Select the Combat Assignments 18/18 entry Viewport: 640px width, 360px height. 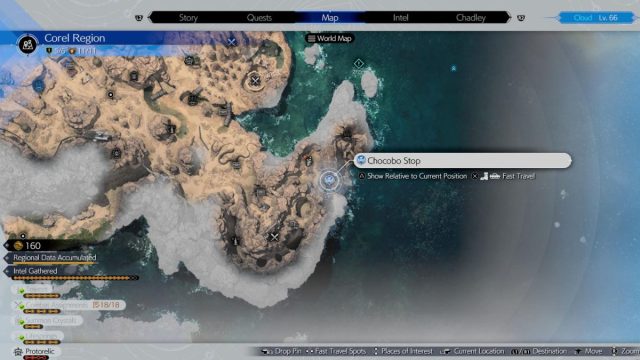pos(69,306)
